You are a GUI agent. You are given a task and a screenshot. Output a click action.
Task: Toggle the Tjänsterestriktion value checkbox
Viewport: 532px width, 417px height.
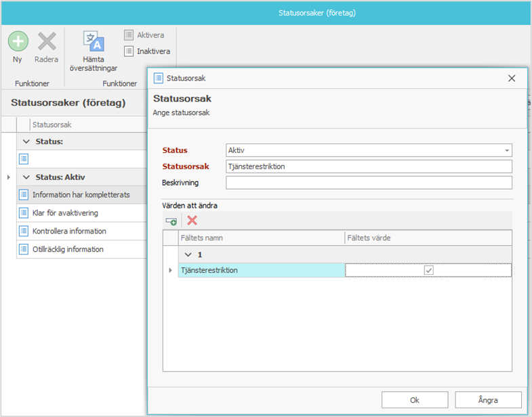(x=428, y=271)
